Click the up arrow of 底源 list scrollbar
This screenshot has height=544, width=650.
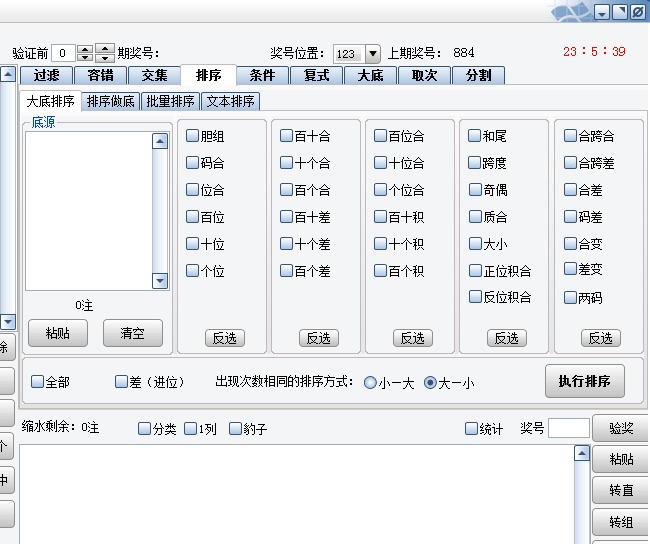pos(160,141)
